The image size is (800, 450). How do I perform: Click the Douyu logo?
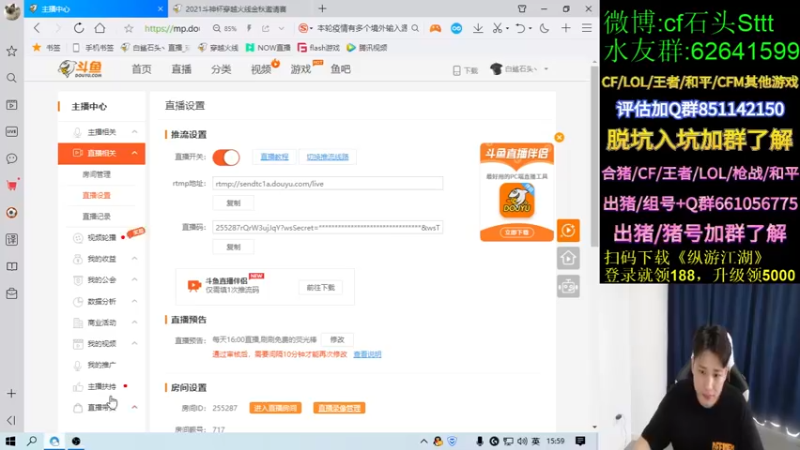point(81,69)
